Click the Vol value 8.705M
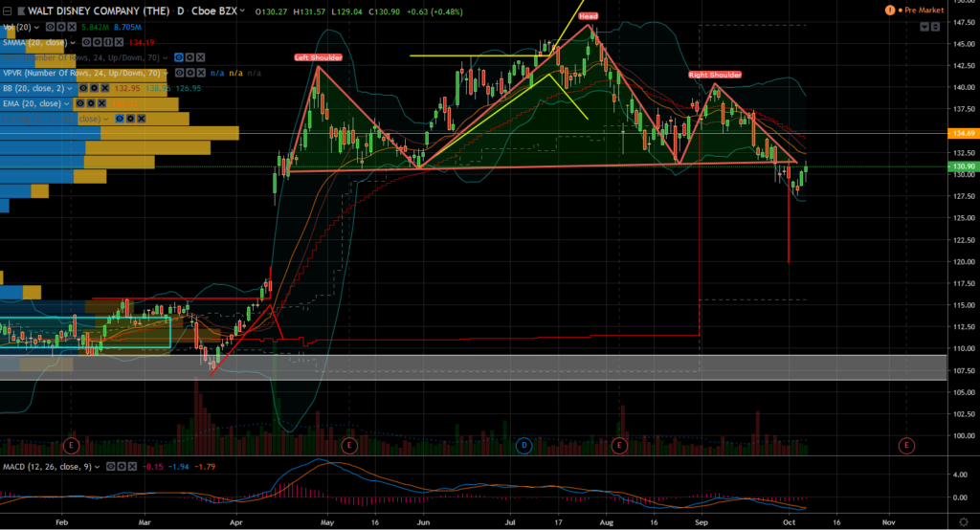The width and height of the screenshot is (980, 530). 127,27
